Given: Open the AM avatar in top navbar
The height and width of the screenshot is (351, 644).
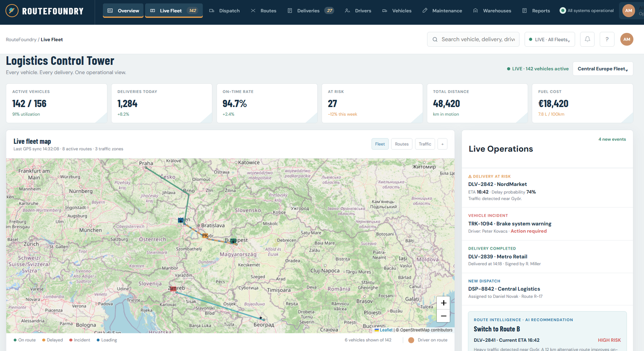Looking at the screenshot, I should pyautogui.click(x=629, y=10).
